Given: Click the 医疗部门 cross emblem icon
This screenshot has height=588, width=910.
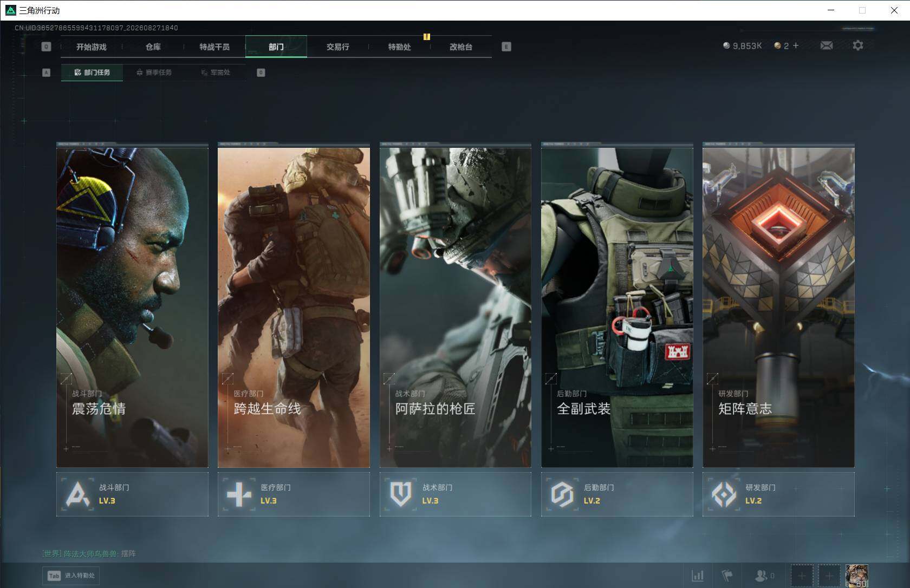Looking at the screenshot, I should tap(239, 494).
